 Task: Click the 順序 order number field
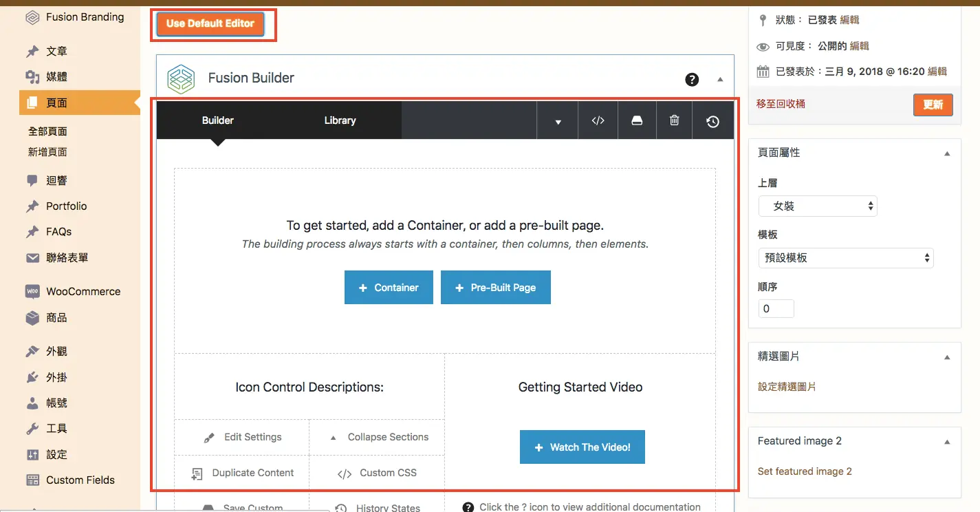pyautogui.click(x=776, y=309)
